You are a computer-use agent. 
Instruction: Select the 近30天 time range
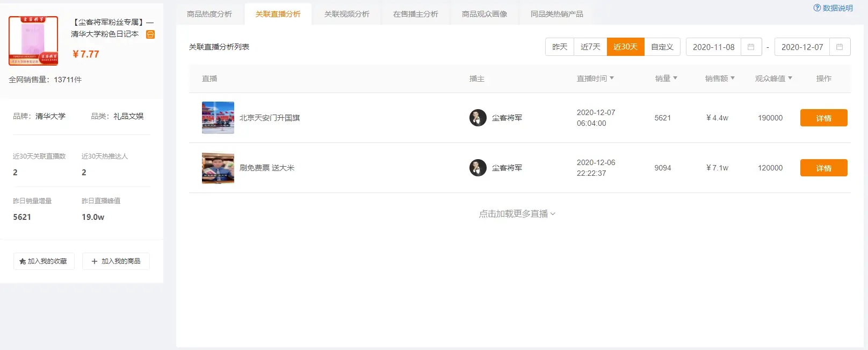pyautogui.click(x=625, y=47)
